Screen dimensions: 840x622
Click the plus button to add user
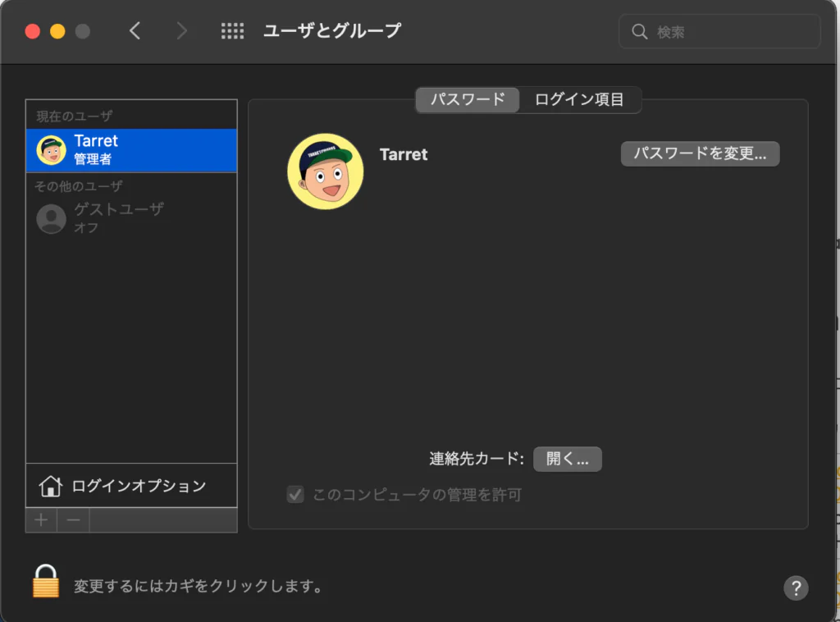pyautogui.click(x=41, y=520)
